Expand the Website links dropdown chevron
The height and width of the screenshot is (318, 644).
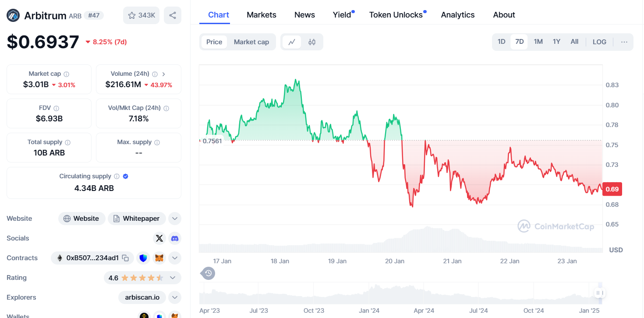point(174,219)
